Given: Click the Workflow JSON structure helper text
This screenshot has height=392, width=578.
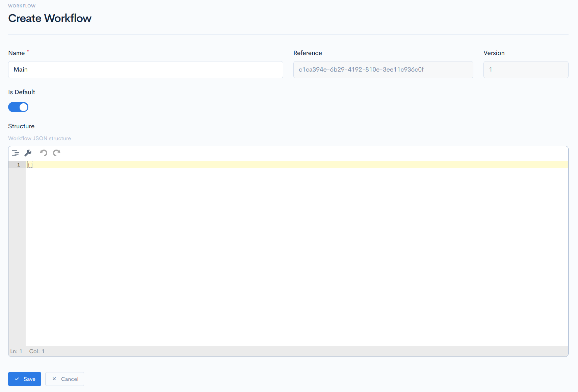Looking at the screenshot, I should [40, 138].
